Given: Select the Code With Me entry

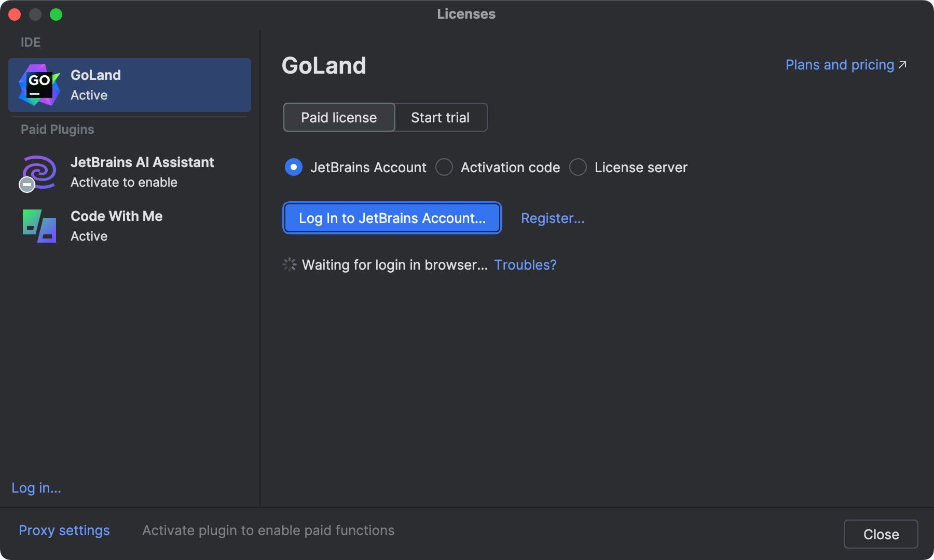Looking at the screenshot, I should click(116, 226).
